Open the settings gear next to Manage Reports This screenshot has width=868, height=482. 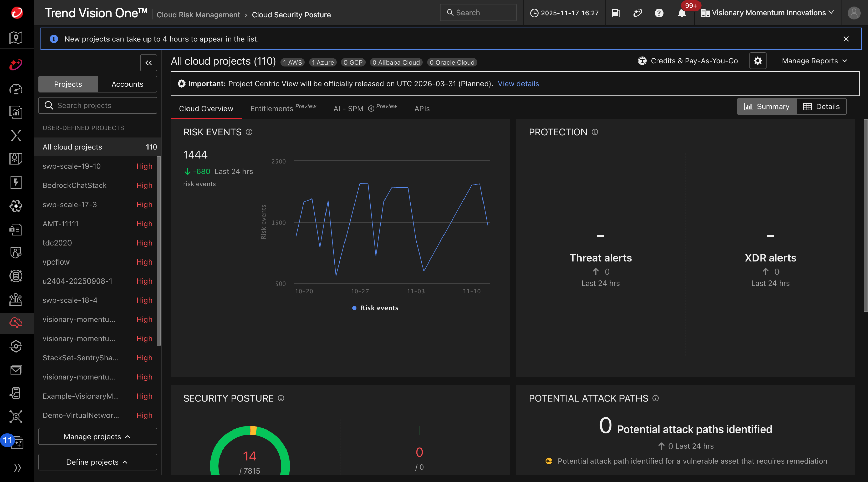coord(758,61)
